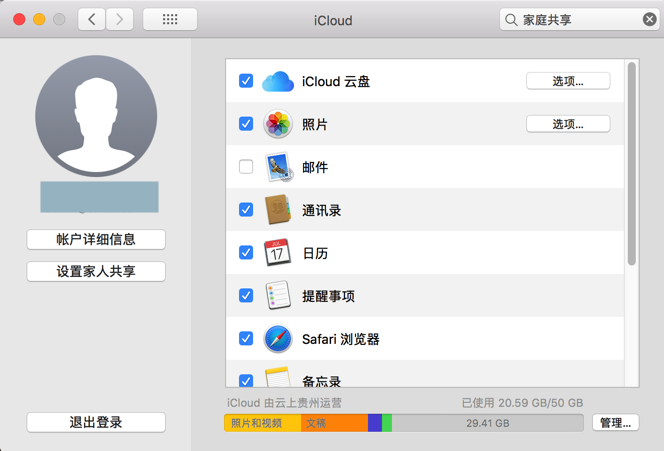664x451 pixels.
Task: Click the 邮件 Mail stamp icon
Action: (277, 167)
